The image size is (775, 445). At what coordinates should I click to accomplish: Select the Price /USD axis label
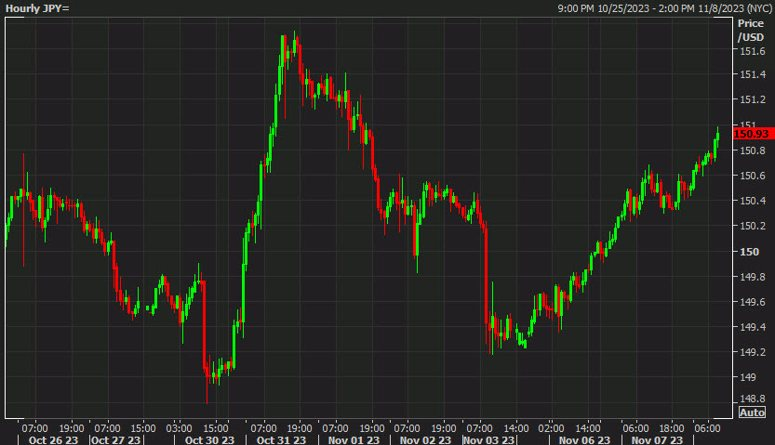[x=751, y=30]
